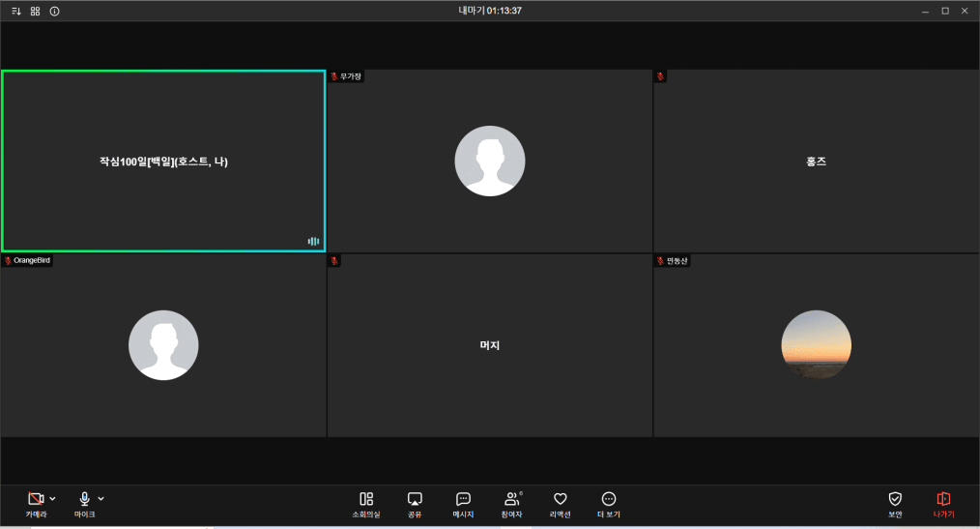Show meeting info via the info icon
980x529 pixels.
click(54, 11)
